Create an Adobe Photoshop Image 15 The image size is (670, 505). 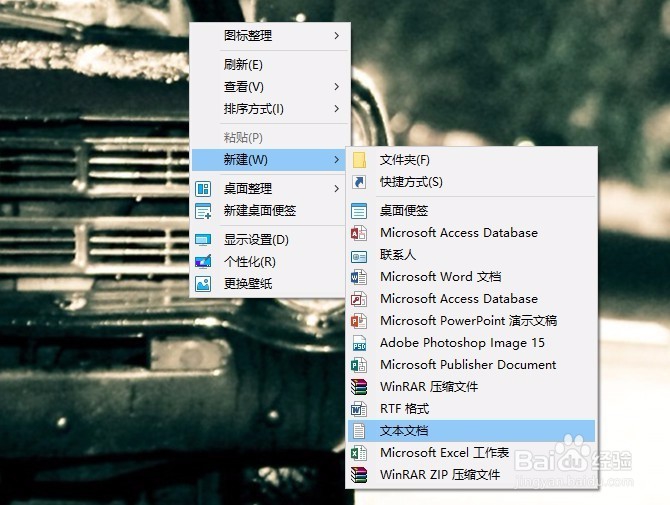pos(471,343)
